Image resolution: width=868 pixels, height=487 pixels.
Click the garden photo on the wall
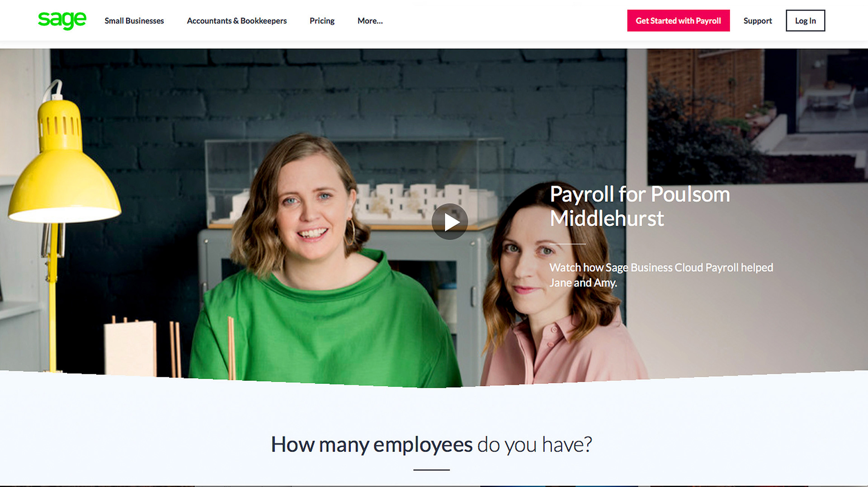[757, 116]
